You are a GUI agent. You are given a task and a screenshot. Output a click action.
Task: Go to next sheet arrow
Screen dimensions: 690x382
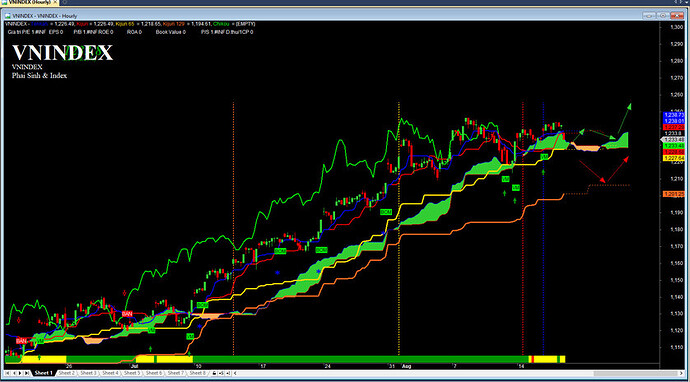[20, 373]
